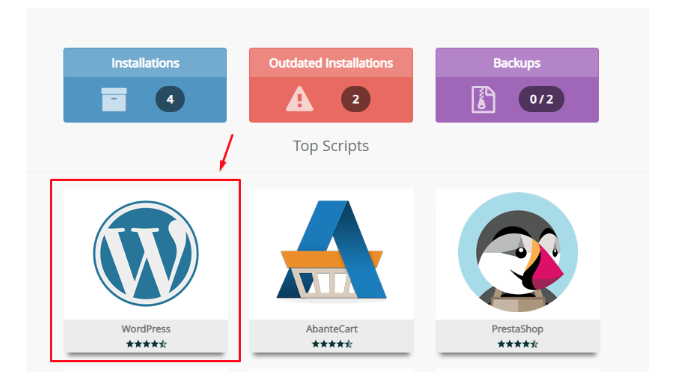Open the AbanteCart script logo

(x=331, y=250)
